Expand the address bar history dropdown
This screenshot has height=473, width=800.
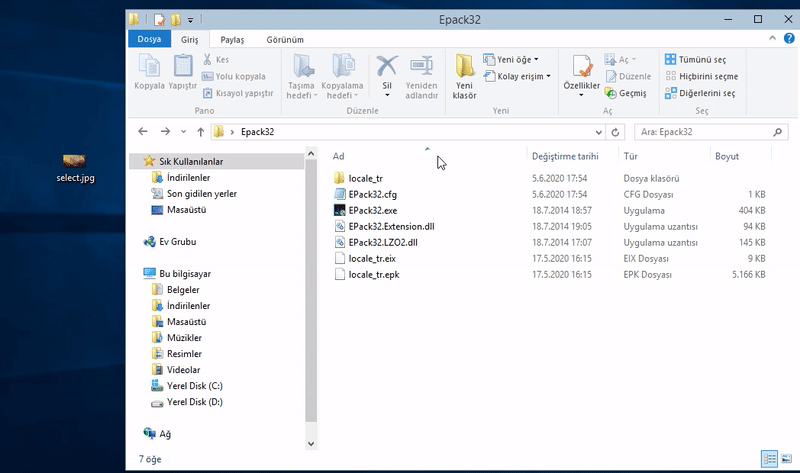coord(598,132)
